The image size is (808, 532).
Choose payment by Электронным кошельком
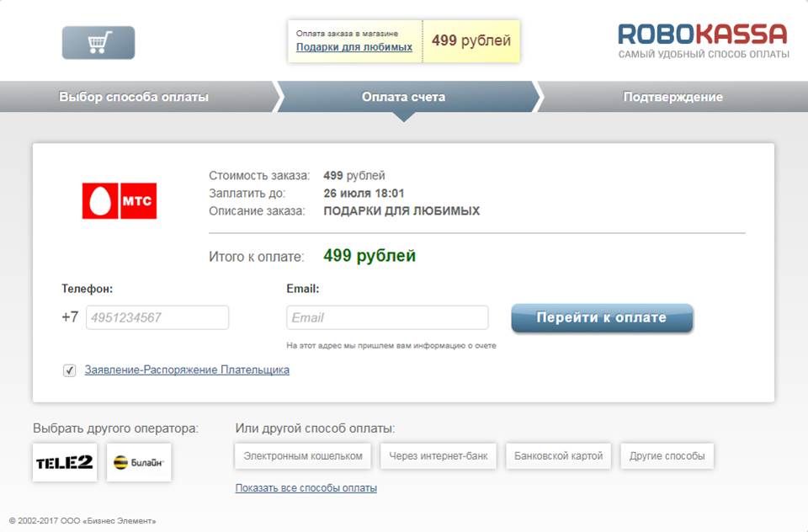(x=303, y=456)
